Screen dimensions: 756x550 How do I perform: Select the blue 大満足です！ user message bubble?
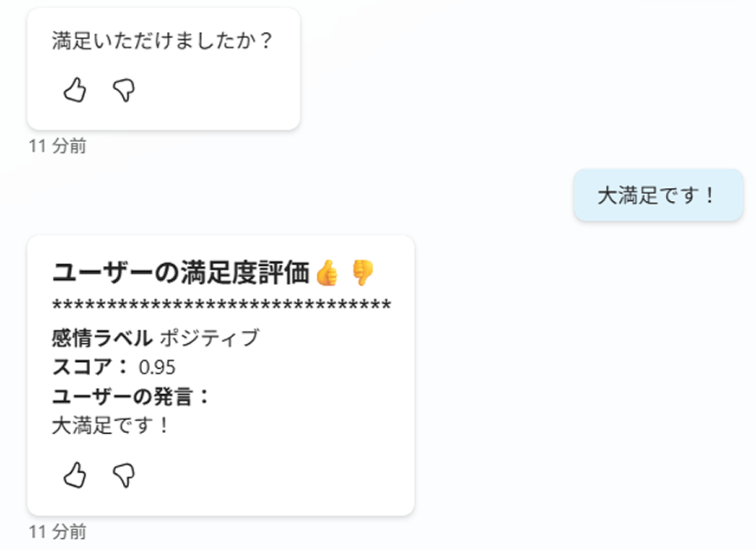coord(658,196)
